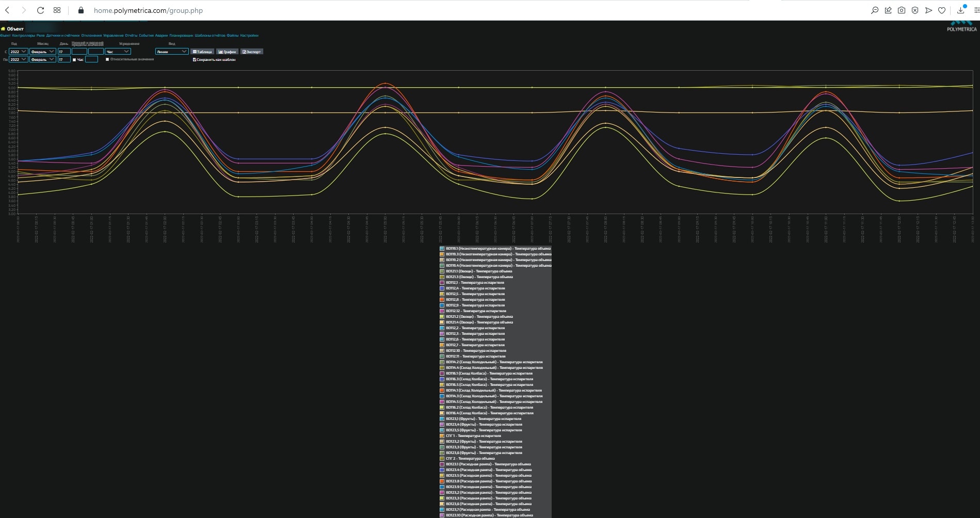Take a page snapshot with camera icon
980x518 pixels.
pyautogui.click(x=902, y=10)
